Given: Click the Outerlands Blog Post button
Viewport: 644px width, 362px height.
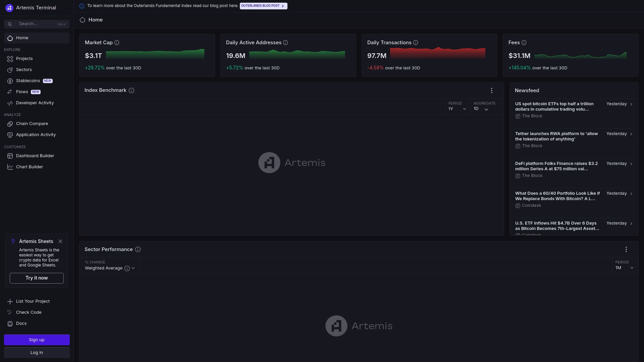Looking at the screenshot, I should point(263,6).
